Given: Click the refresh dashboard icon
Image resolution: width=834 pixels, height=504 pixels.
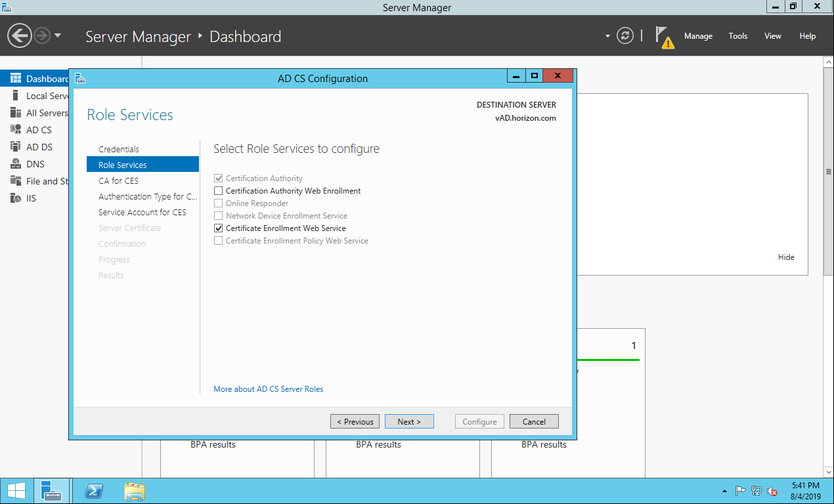Looking at the screenshot, I should [625, 36].
